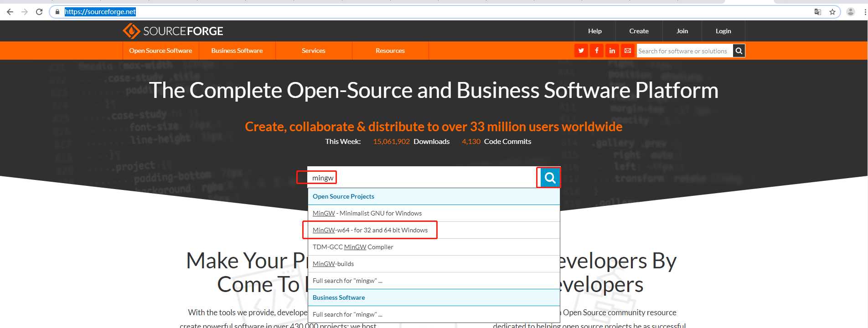Select the 'MinGW-builds' suggestion

(434, 264)
